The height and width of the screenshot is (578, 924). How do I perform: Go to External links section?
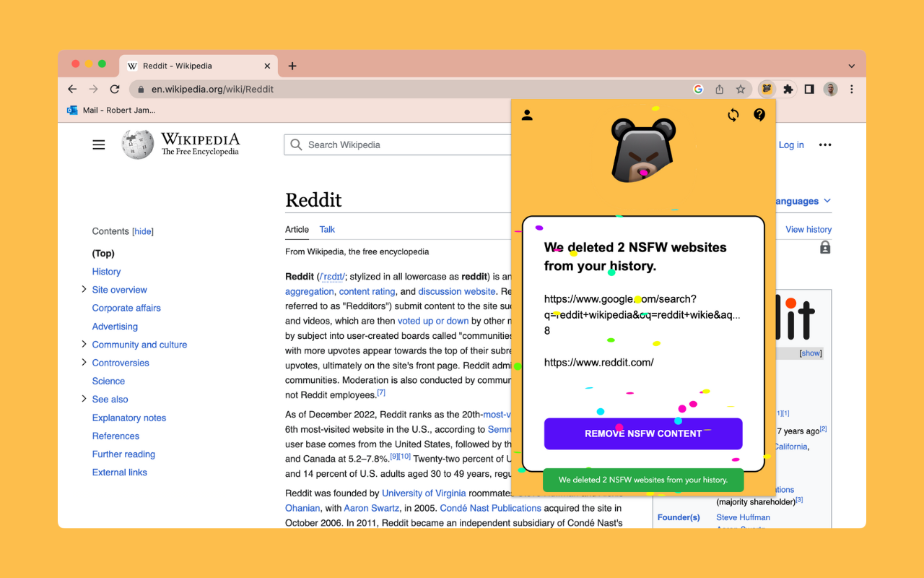pos(120,473)
